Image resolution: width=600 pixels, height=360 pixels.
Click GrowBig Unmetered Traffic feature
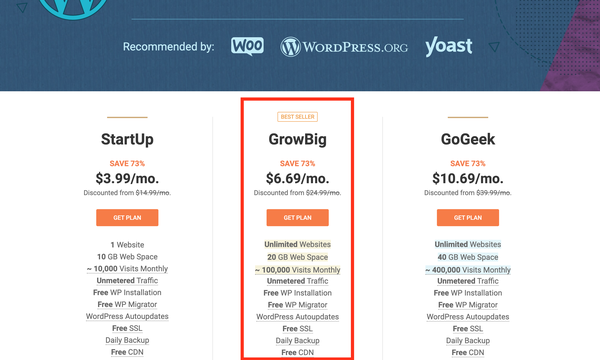tap(297, 281)
